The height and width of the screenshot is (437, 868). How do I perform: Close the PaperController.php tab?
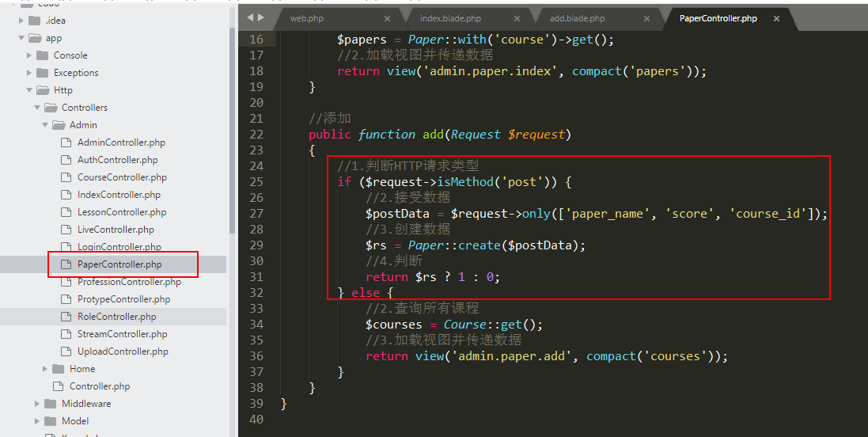(776, 18)
